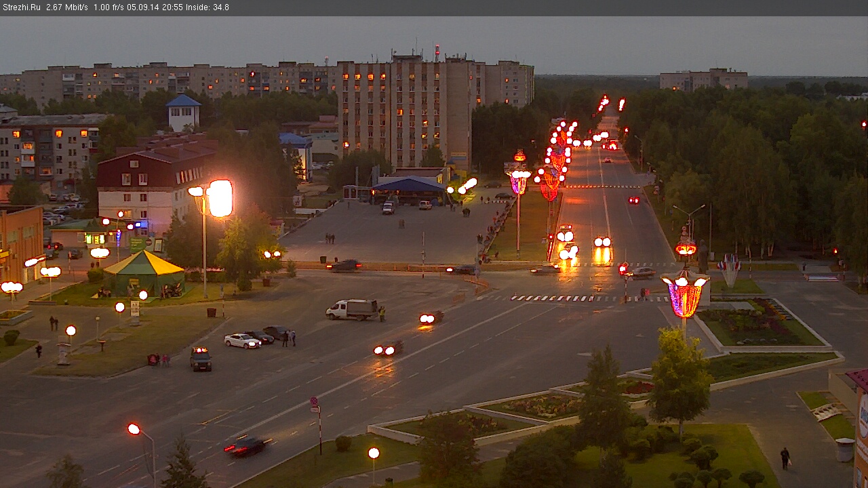Screen dimensions: 868x488
Task: Click the "20:55" time stamp
Action: pos(172,7)
